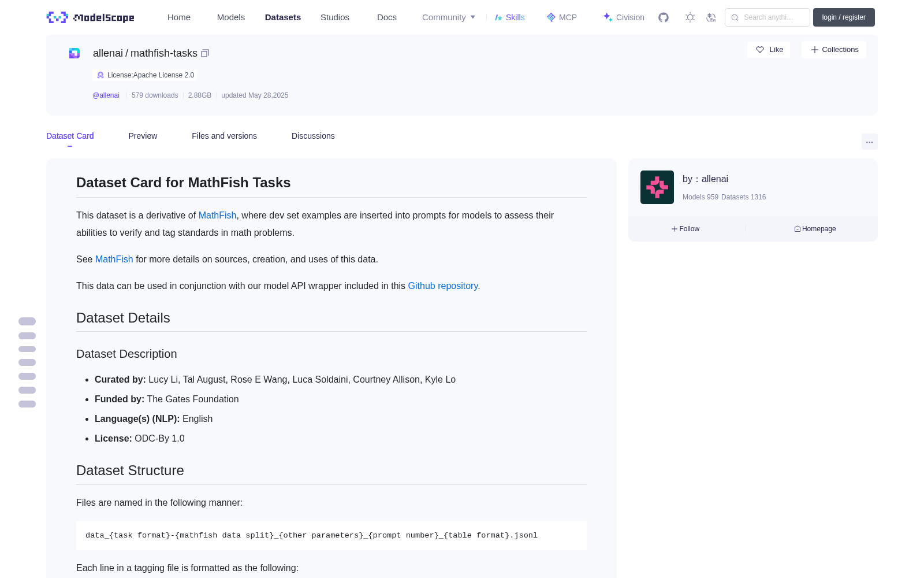
Task: Click the '2.88GB' size text
Action: (200, 95)
